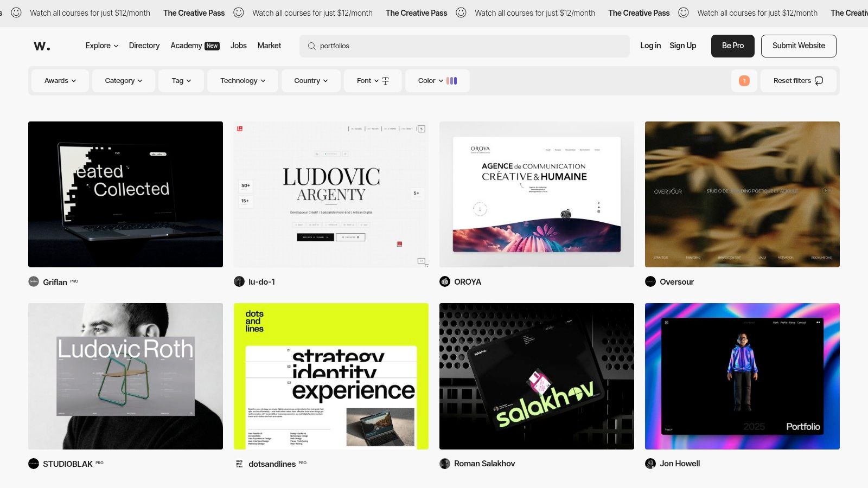This screenshot has width=868, height=488.
Task: Expand the Category filter
Action: [123, 80]
